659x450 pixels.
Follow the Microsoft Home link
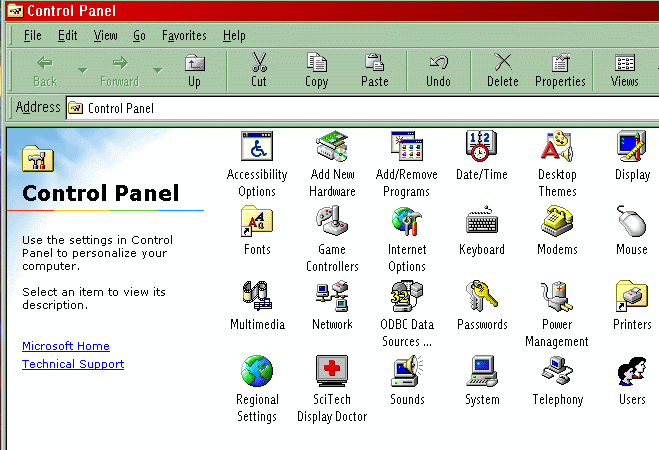coord(66,346)
